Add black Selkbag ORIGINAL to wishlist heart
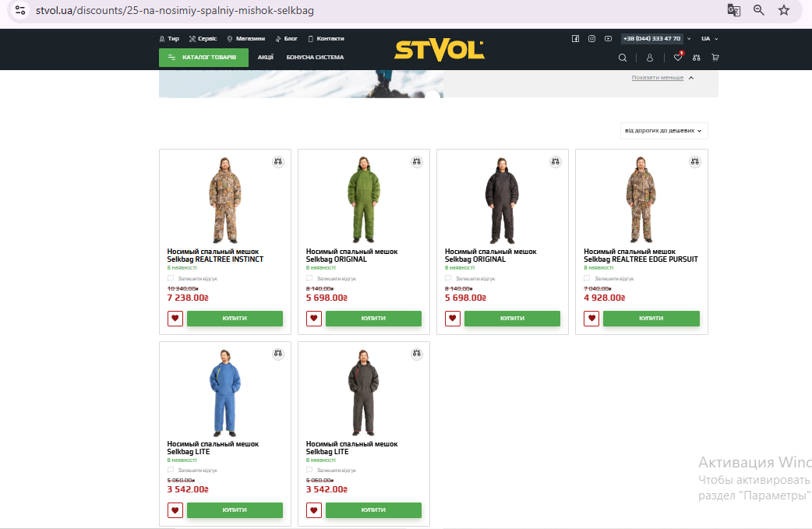812x529 pixels. 453,319
